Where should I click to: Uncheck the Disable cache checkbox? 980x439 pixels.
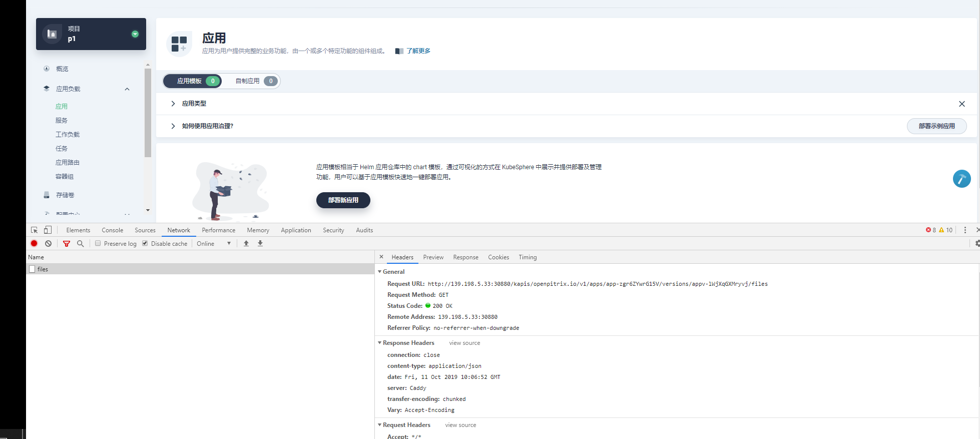coord(145,243)
